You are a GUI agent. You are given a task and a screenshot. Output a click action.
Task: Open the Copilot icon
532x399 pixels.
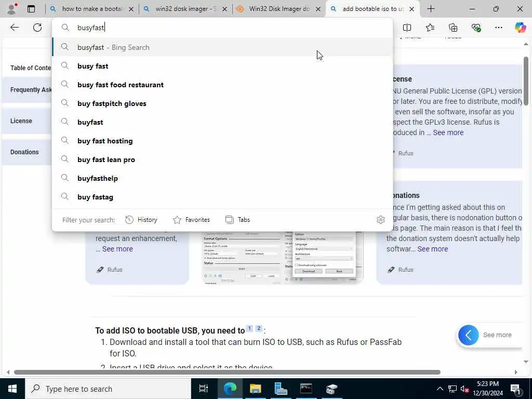520,28
